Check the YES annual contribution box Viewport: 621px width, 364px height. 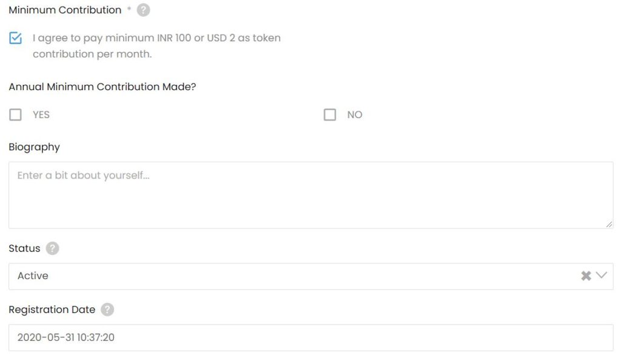(15, 114)
